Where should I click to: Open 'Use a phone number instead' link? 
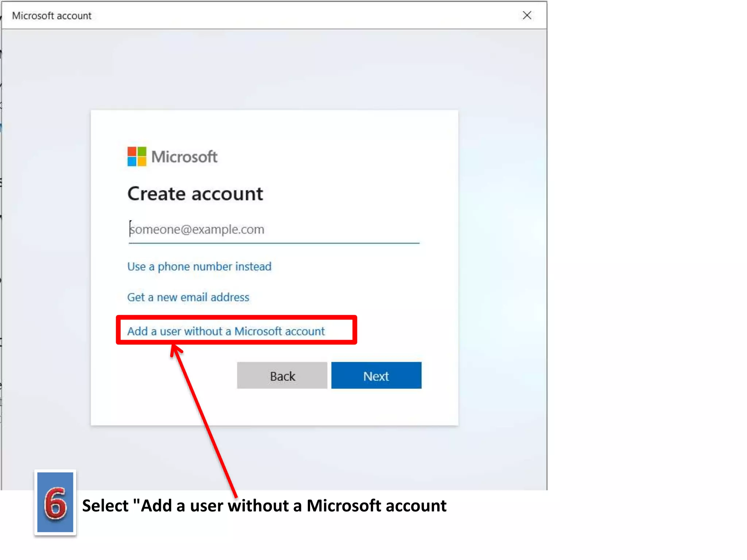[199, 267]
